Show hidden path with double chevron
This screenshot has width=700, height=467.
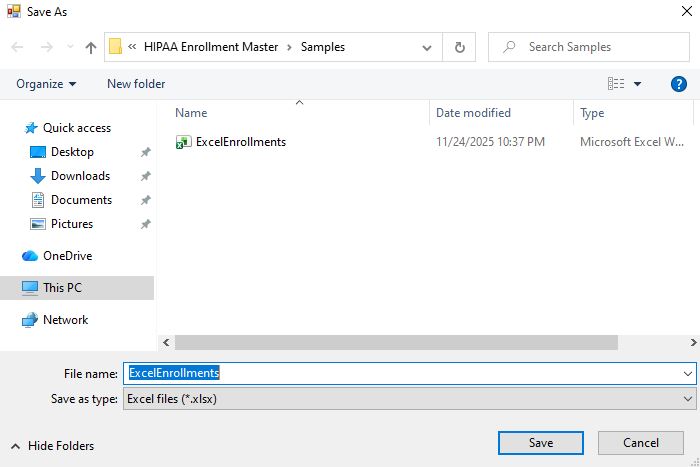click(x=132, y=46)
